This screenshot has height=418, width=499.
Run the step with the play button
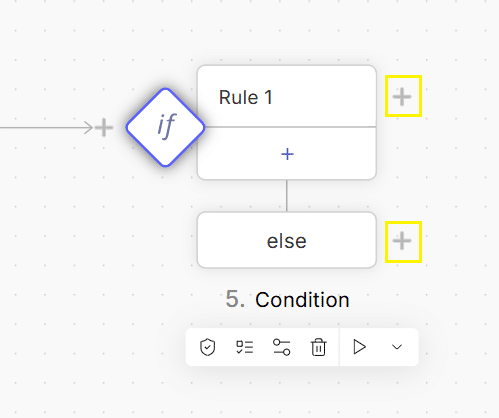[359, 347]
